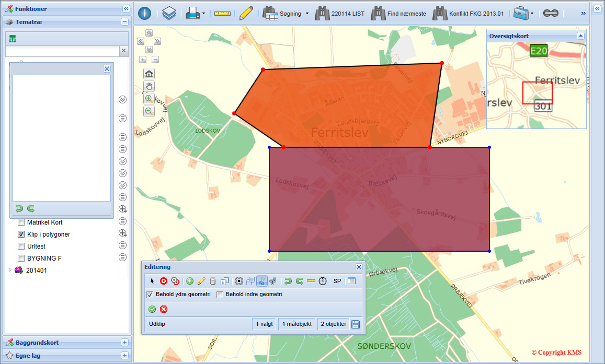Image resolution: width=605 pixels, height=364 pixels.
Task: Open the printer dropdown arrow
Action: [204, 14]
